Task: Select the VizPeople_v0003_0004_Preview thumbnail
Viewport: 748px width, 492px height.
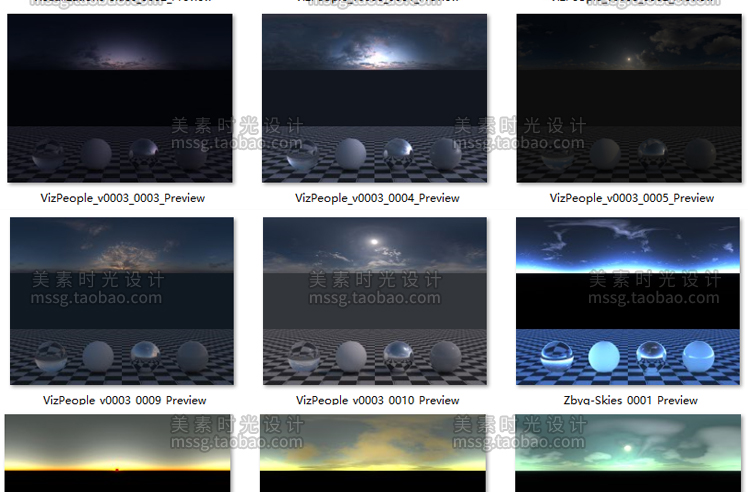Action: point(374,98)
